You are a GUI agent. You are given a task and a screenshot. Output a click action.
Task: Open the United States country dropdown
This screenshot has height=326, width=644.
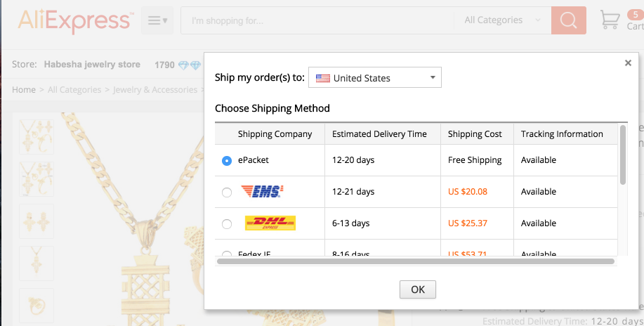(375, 77)
